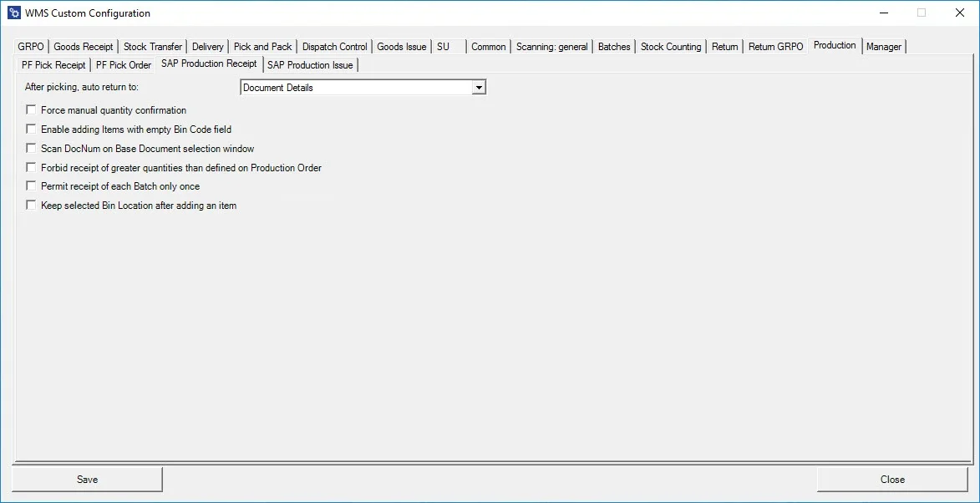Select the Scanning: general tab
The width and height of the screenshot is (980, 503).
pos(551,47)
